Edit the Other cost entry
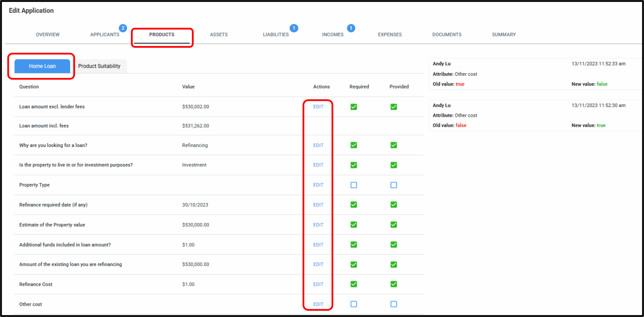Image resolution: width=644 pixels, height=317 pixels. click(x=318, y=304)
